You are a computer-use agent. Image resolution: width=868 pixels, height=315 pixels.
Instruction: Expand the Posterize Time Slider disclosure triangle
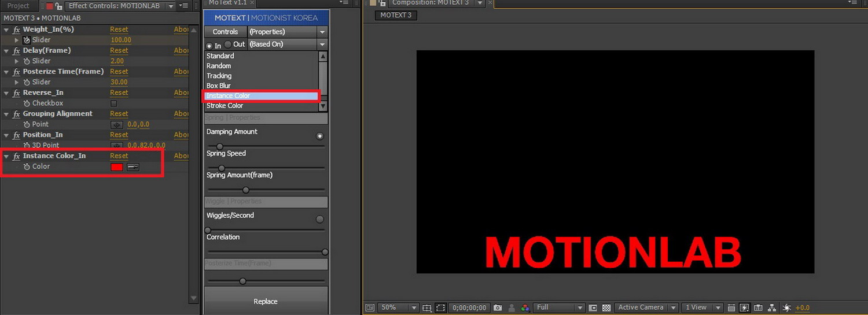coord(17,82)
